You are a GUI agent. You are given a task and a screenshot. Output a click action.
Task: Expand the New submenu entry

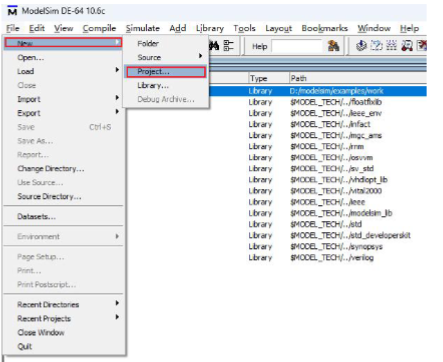(x=63, y=43)
